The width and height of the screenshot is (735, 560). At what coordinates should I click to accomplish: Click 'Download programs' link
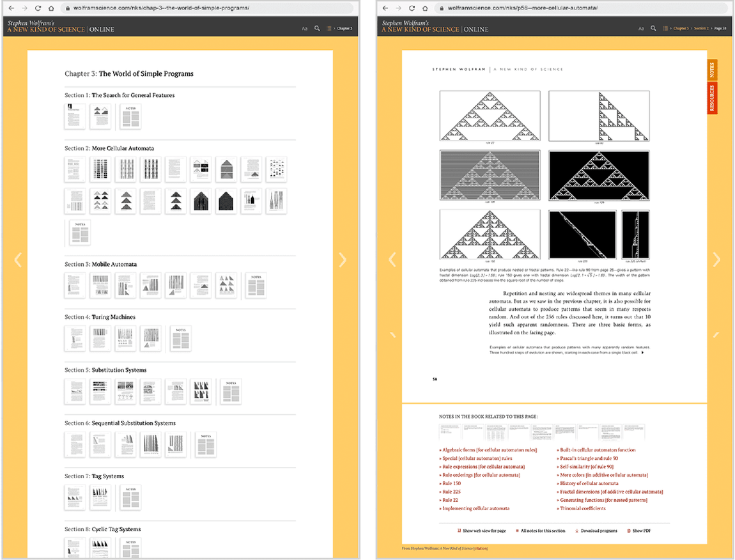click(x=599, y=531)
